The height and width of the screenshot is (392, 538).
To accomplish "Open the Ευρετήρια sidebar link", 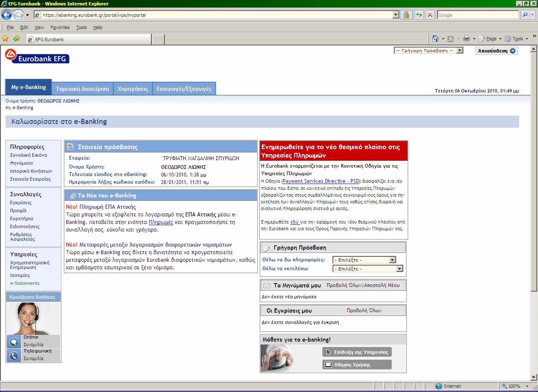I will click(22, 218).
